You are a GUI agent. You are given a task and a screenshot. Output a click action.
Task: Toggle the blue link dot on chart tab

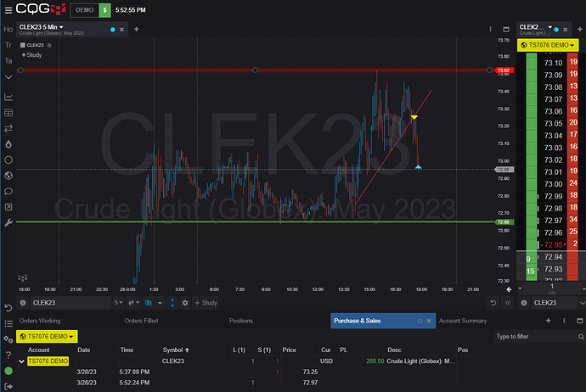112,30
